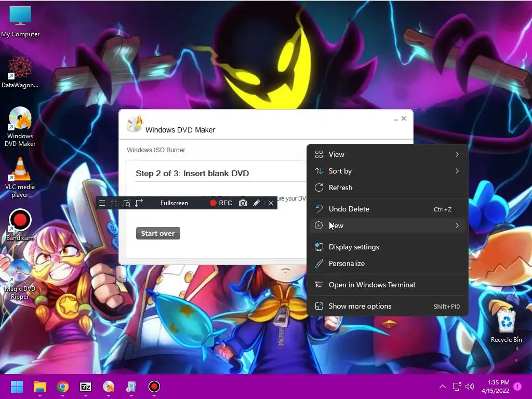
Task: Close the Bandicam recording toolbar
Action: 271,203
